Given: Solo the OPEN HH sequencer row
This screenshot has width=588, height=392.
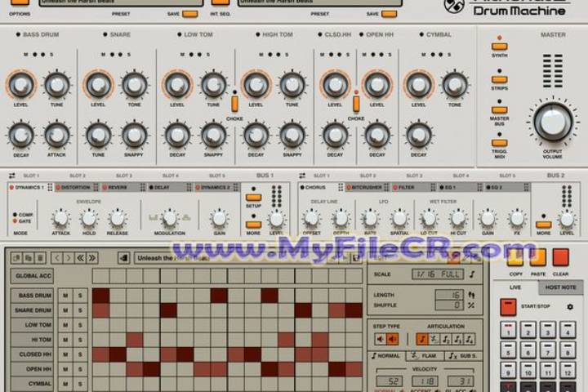Looking at the screenshot, I should click(80, 369).
